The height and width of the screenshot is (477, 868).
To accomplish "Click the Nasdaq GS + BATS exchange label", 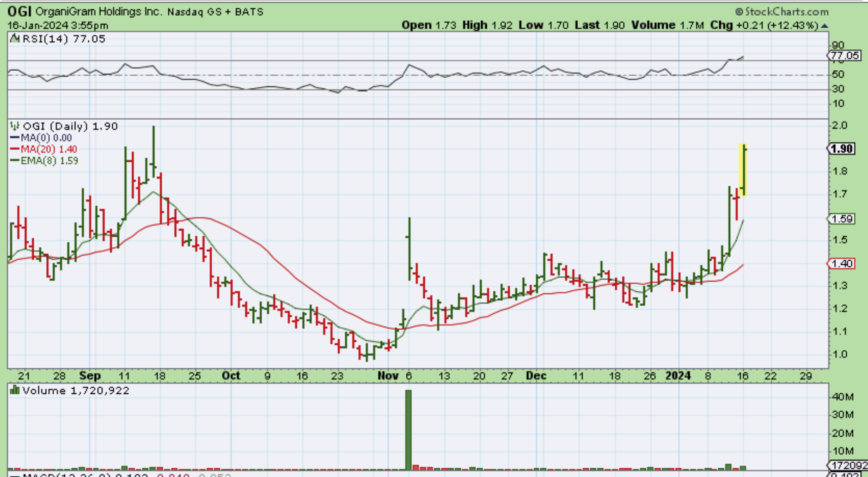I will [215, 12].
